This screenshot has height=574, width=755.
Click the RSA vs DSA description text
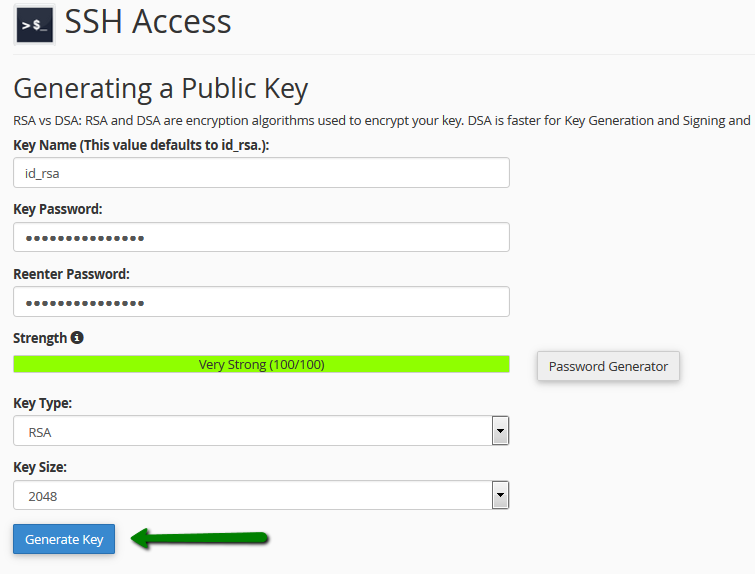382,120
